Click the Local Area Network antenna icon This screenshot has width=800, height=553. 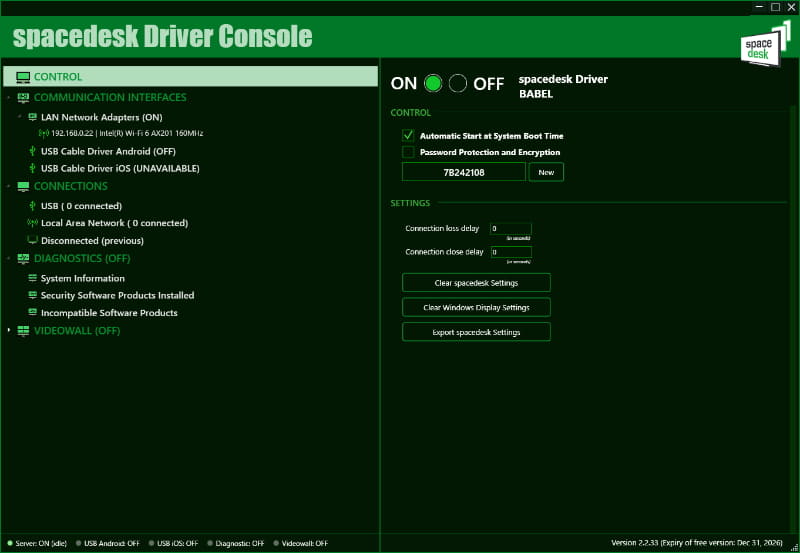pos(33,223)
